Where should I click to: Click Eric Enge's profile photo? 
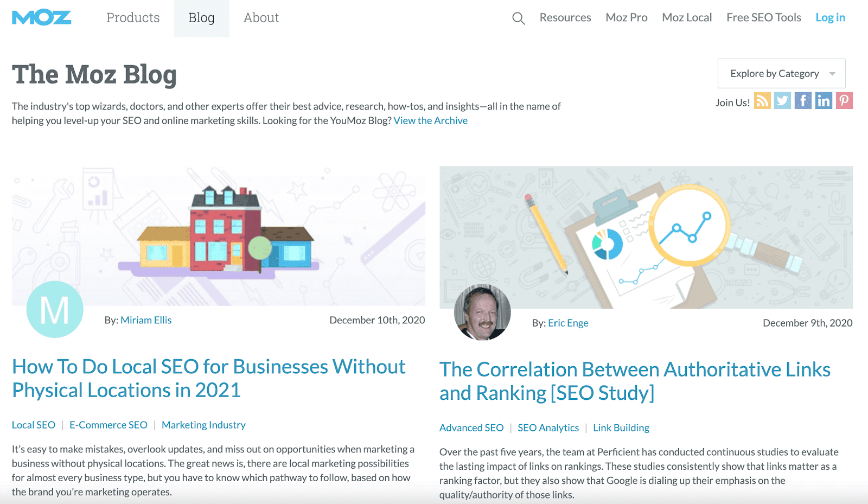pyautogui.click(x=482, y=312)
